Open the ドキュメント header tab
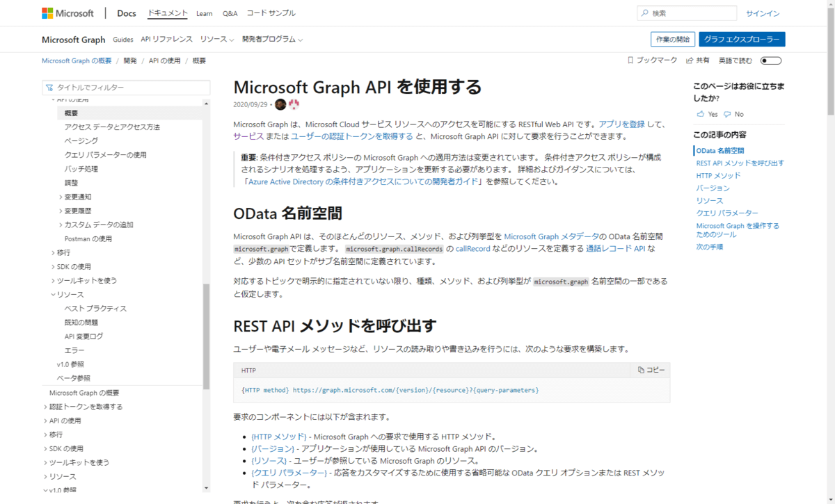The image size is (835, 504). tap(168, 13)
